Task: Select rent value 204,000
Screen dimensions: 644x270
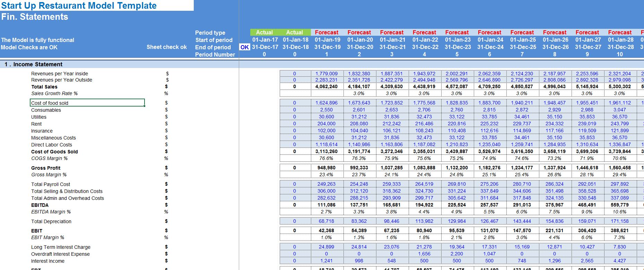Action: [327, 124]
